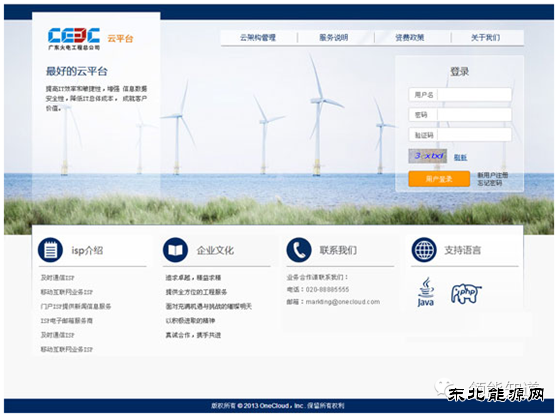Open the 关于我们 navigation tab

(486, 38)
